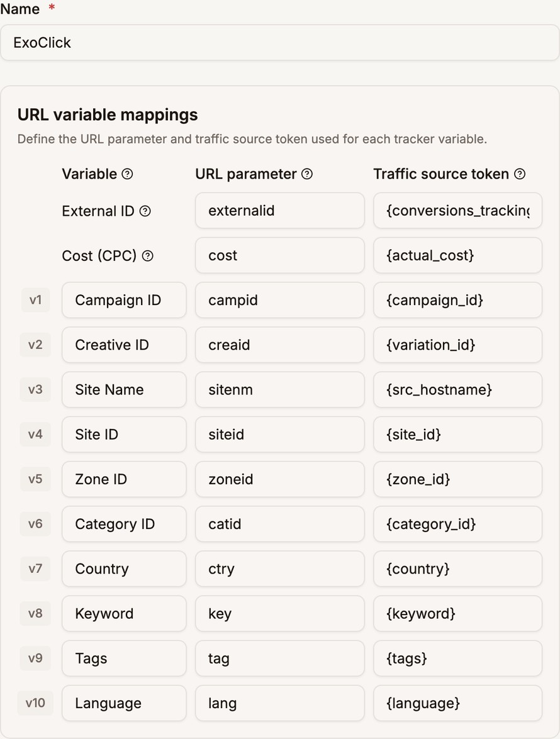560x739 pixels.
Task: Edit the {campaign_id} token field
Action: [x=457, y=300]
